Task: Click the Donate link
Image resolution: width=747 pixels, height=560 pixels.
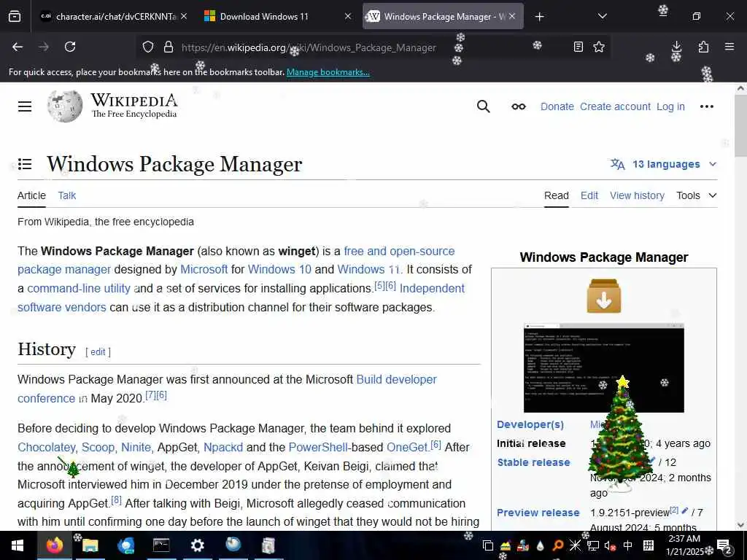Action: point(557,106)
